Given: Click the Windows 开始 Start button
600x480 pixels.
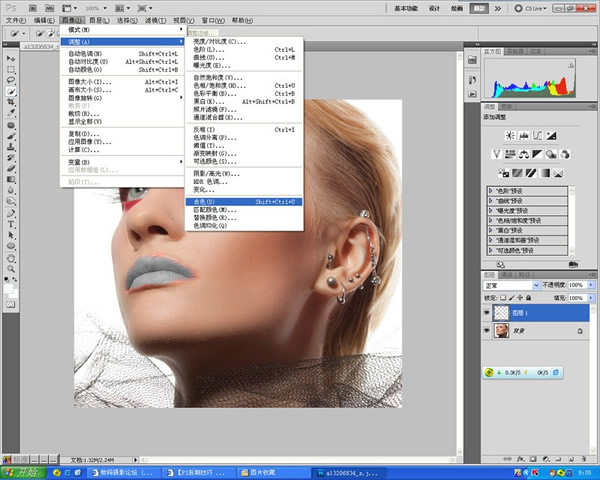Looking at the screenshot, I should point(23,473).
